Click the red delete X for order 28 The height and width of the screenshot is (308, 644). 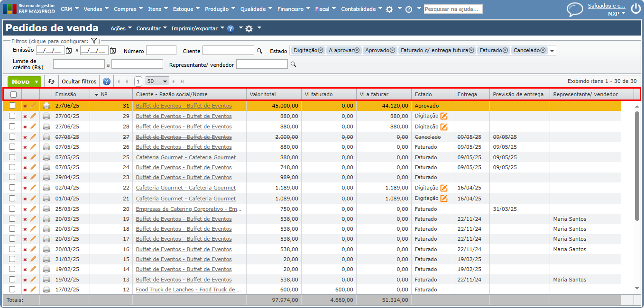tap(25, 127)
